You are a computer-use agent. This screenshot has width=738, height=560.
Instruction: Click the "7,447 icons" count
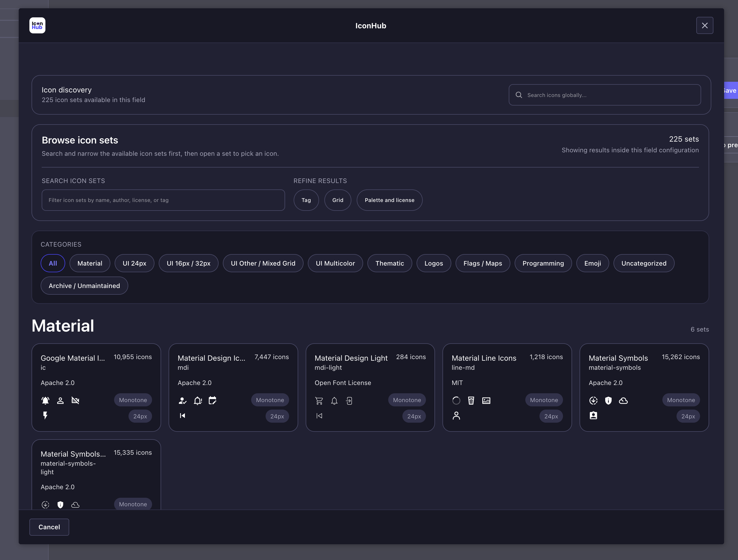[x=271, y=357]
